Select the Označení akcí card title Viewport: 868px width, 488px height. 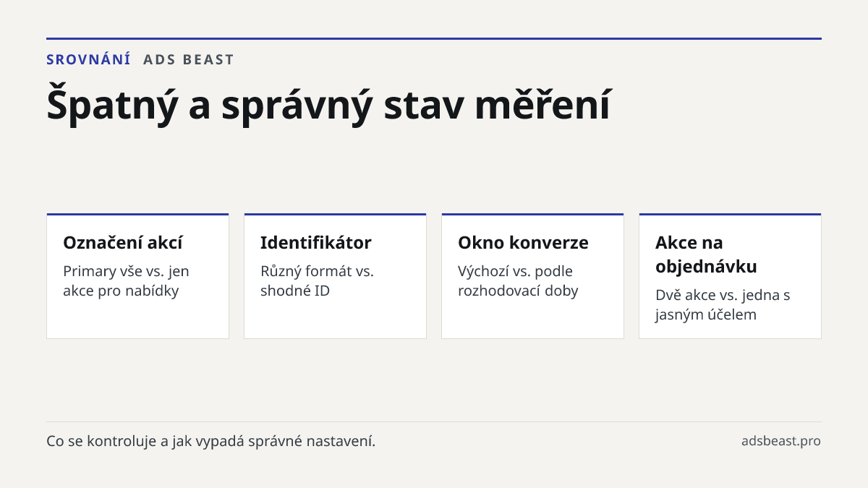tap(123, 242)
